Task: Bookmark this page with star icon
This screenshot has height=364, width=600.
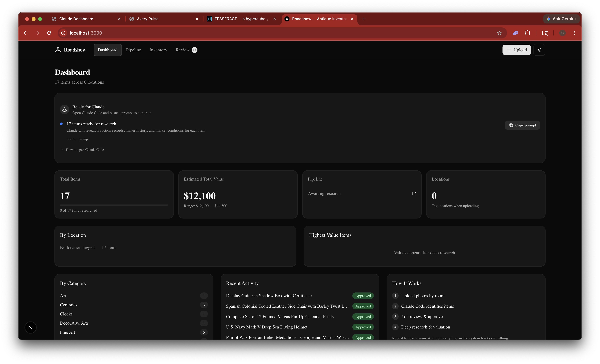Action: pyautogui.click(x=499, y=33)
